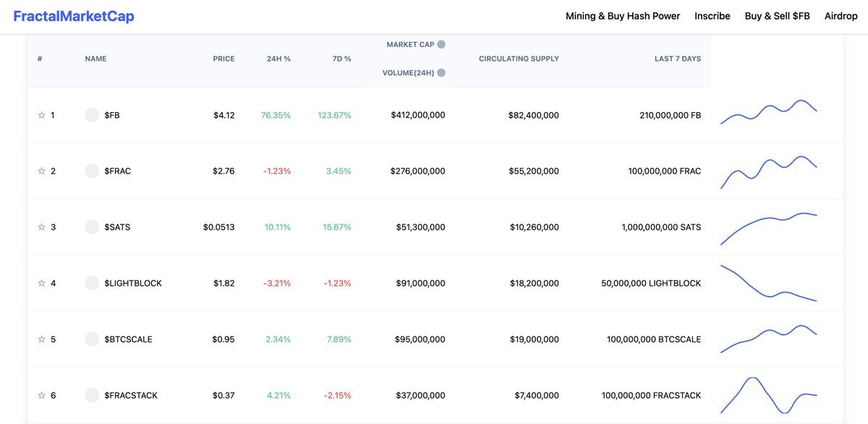Screen dimensions: 868x424
Task: Click Mining & Buy Hash Power
Action: [x=623, y=15]
